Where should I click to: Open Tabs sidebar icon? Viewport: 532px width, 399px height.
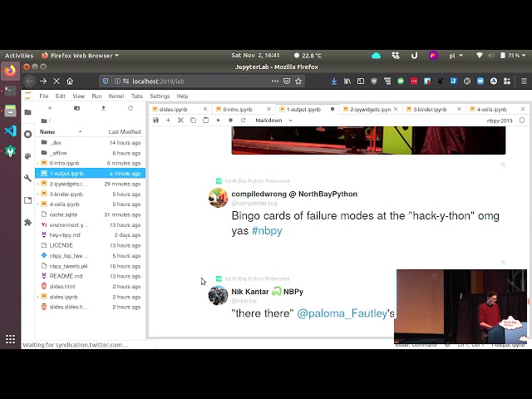tap(27, 200)
